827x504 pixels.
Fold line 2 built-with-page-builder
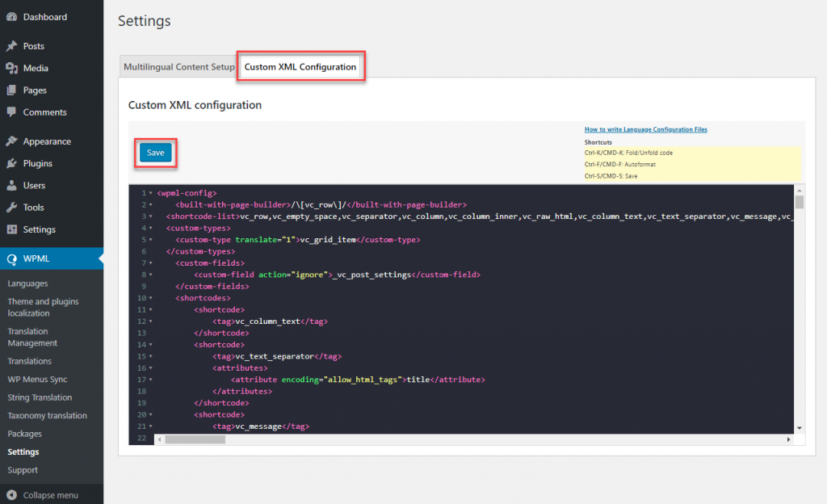(x=151, y=205)
